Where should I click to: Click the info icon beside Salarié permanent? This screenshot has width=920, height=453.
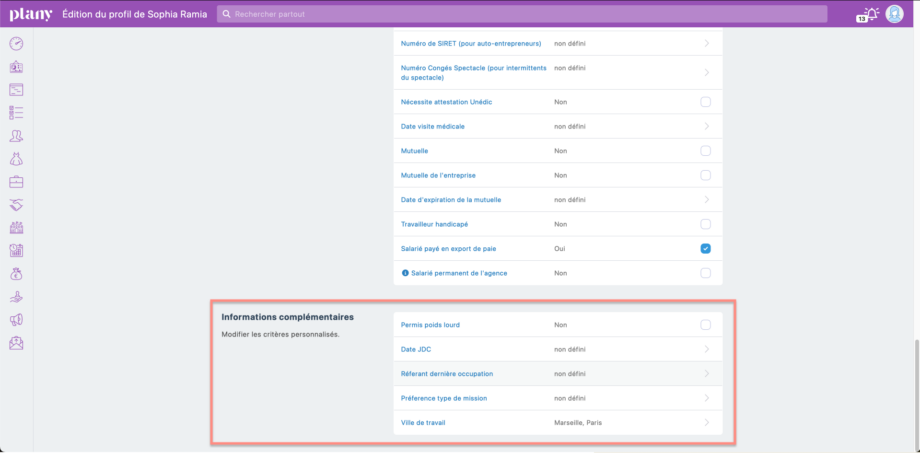(404, 273)
